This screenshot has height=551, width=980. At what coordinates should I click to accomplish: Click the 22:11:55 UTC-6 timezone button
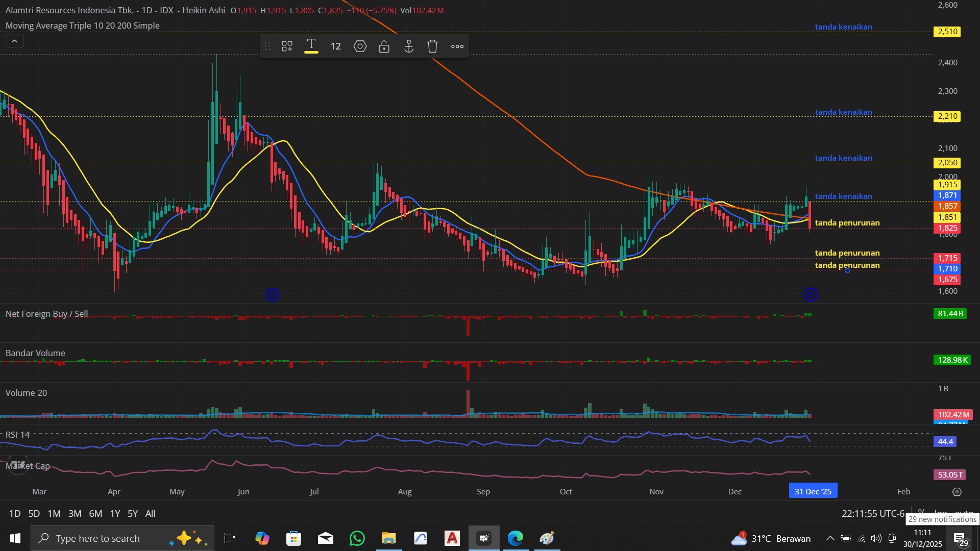pyautogui.click(x=872, y=513)
